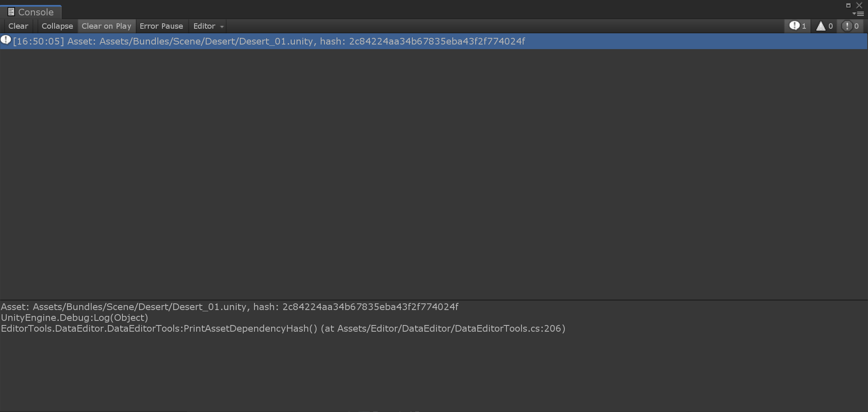The image size is (868, 412).
Task: Toggle warning filter showing 0
Action: click(824, 26)
